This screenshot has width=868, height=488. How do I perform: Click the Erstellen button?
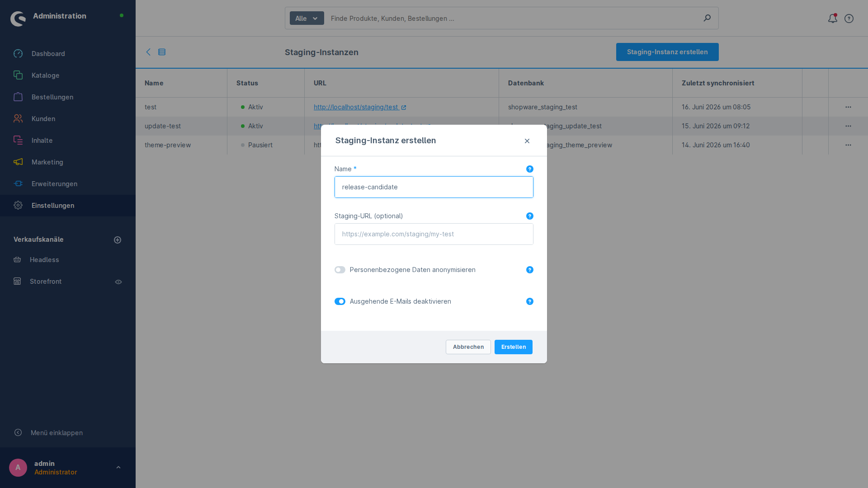514,347
